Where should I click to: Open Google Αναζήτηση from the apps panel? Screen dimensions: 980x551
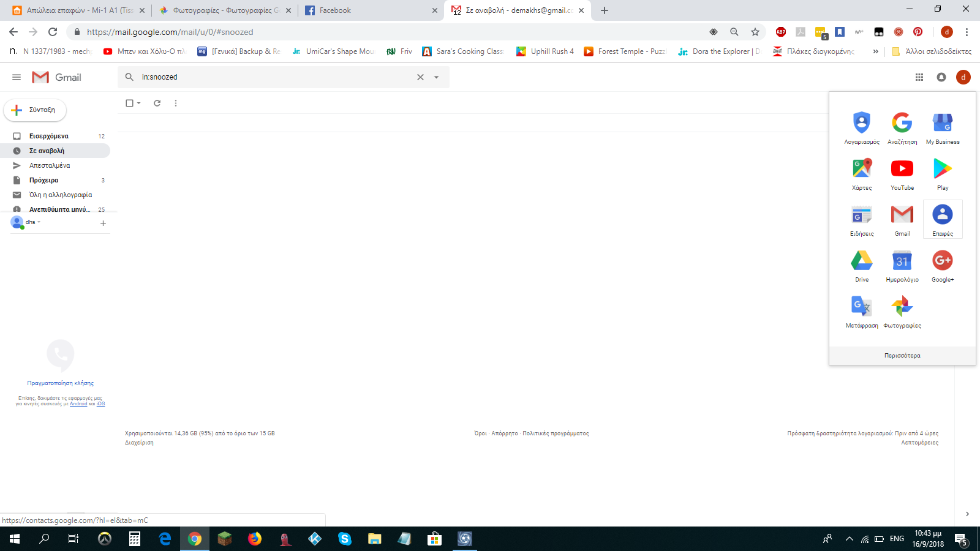pyautogui.click(x=902, y=128)
